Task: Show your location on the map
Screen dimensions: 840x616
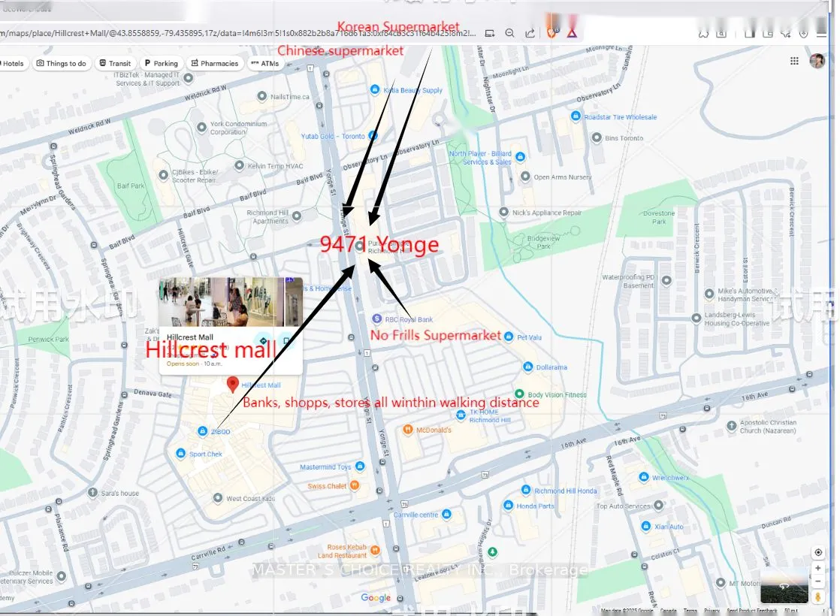Action: click(x=818, y=552)
